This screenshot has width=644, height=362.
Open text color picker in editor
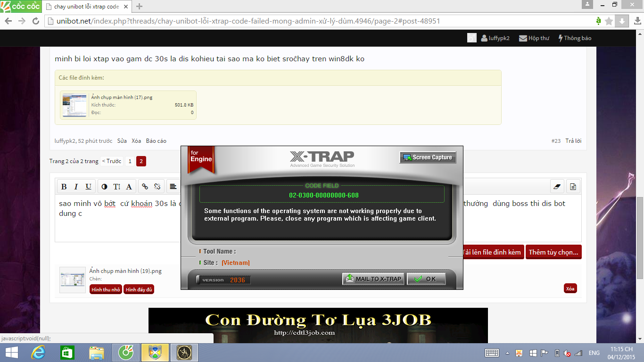pos(104,187)
